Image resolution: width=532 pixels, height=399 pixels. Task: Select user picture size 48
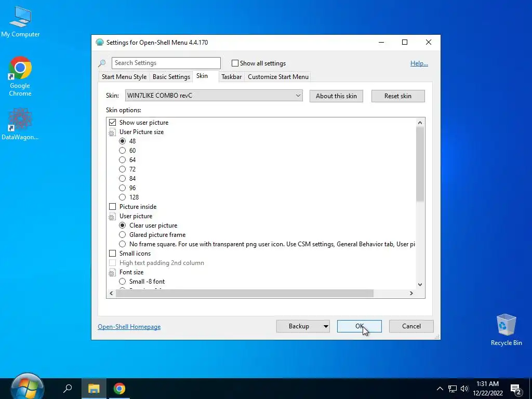122,141
